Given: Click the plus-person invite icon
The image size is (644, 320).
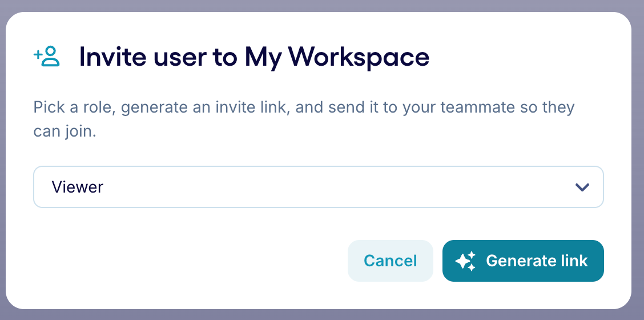Looking at the screenshot, I should [x=47, y=57].
